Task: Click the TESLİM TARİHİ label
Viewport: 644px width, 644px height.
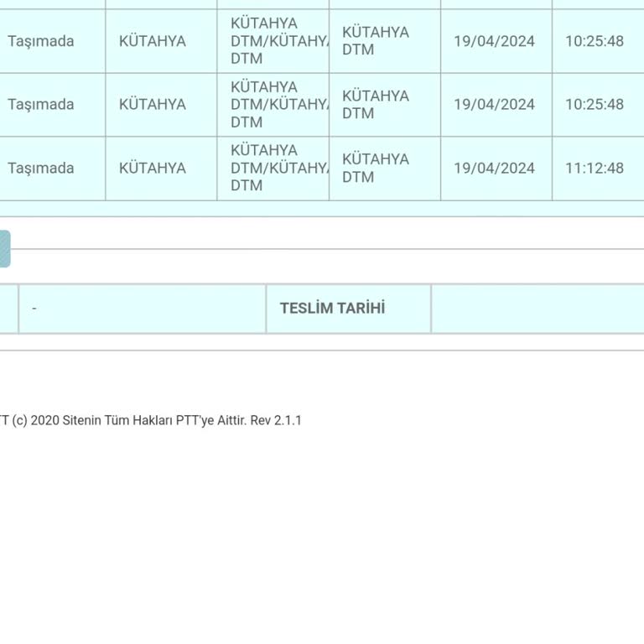Action: [x=332, y=308]
